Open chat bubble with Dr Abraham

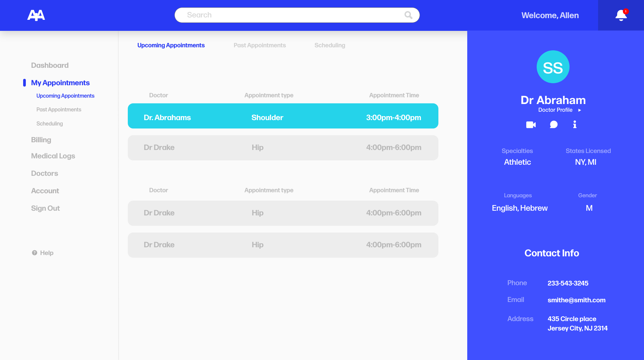coord(554,125)
